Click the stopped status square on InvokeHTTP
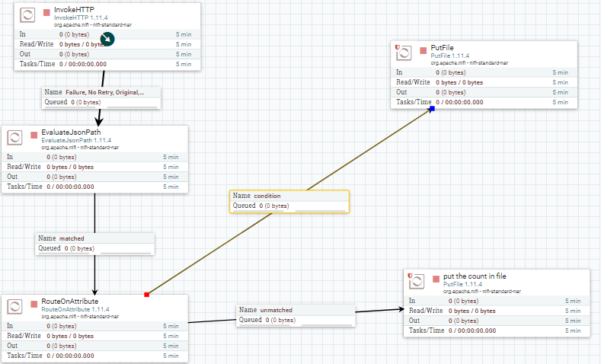 [46, 13]
